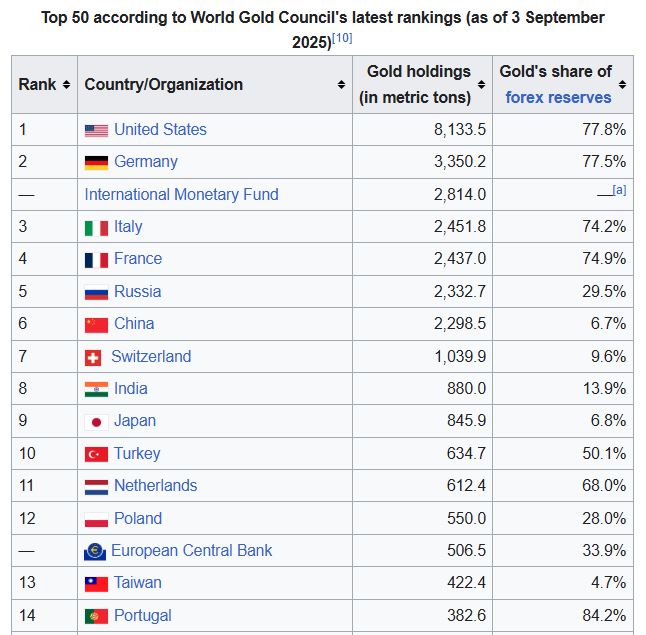Click the Switzerland flag icon
The width and height of the screenshot is (646, 635).
(x=93, y=358)
